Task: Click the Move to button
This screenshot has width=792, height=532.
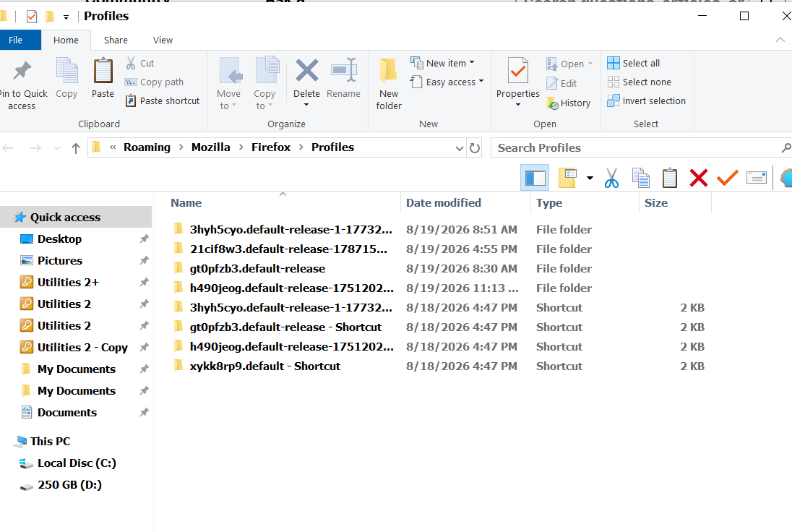Action: coord(229,84)
